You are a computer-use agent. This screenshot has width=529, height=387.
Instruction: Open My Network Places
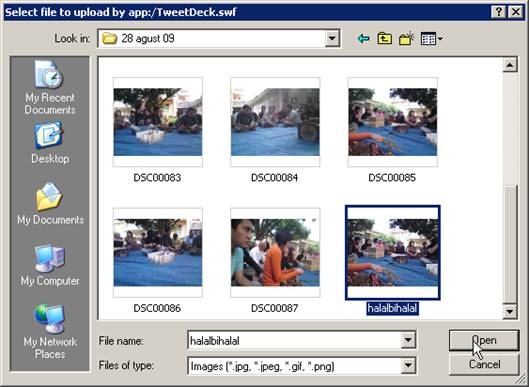click(x=50, y=331)
